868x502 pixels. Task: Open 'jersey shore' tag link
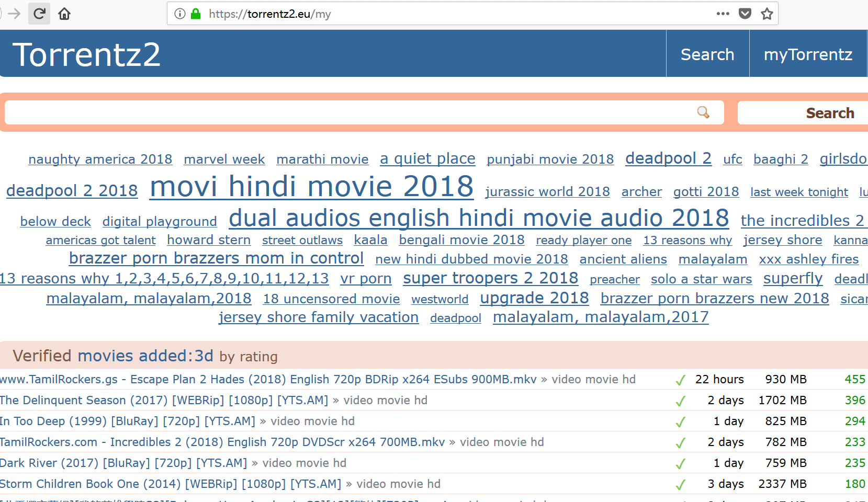point(782,239)
